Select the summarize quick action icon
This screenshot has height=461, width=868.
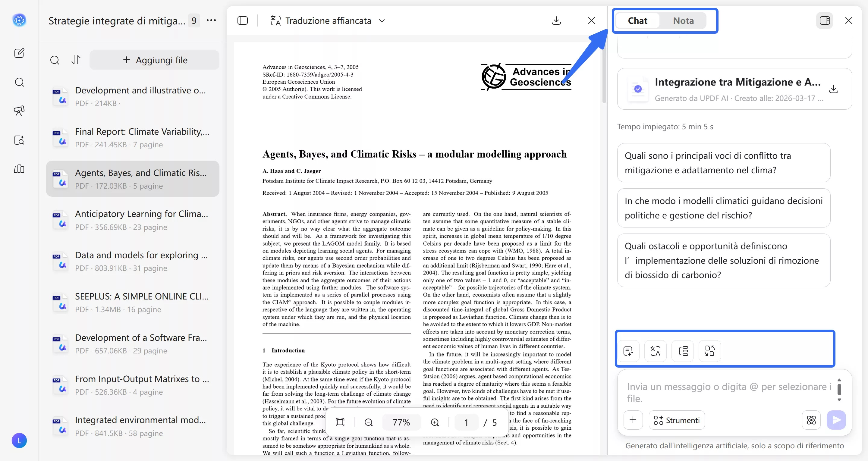point(628,351)
